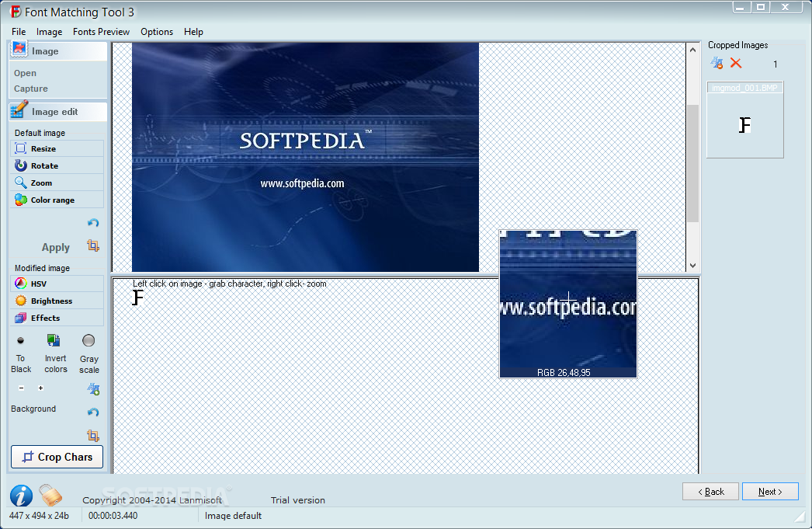Click the Zoom tool button
This screenshot has height=529, width=812.
pyautogui.click(x=57, y=183)
